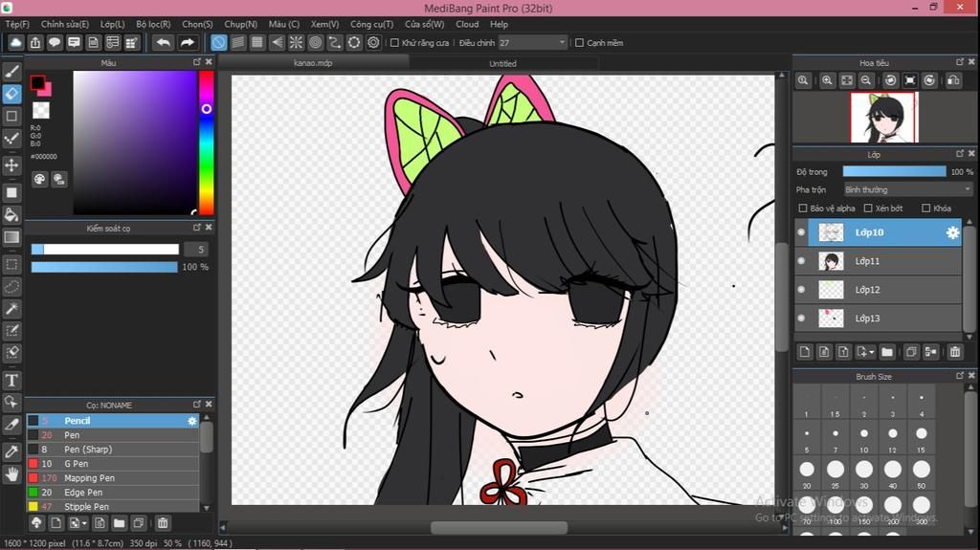Enable the Cạnh mềm checkbox
Screen dimensions: 980x550
(x=579, y=42)
